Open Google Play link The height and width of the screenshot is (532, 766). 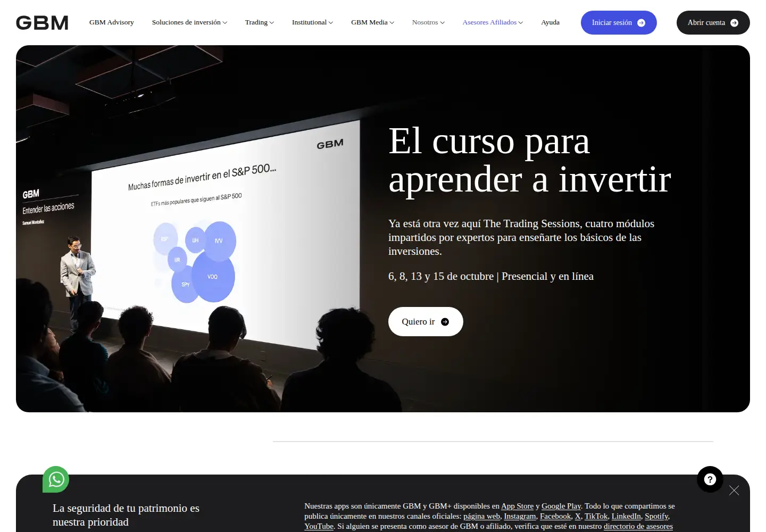[561, 506]
